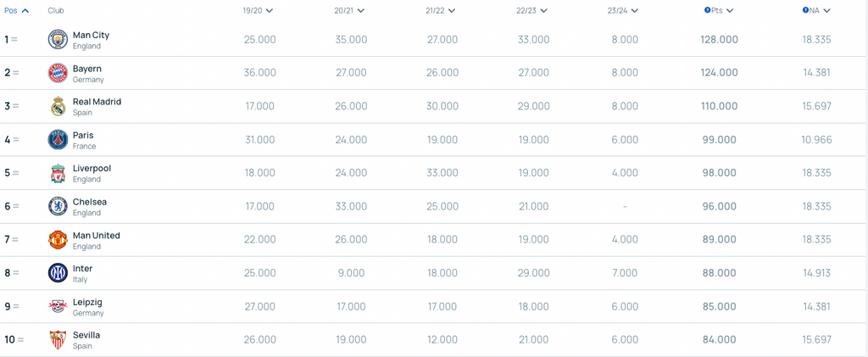
Task: Click the Liverpool club crest
Action: (58, 173)
